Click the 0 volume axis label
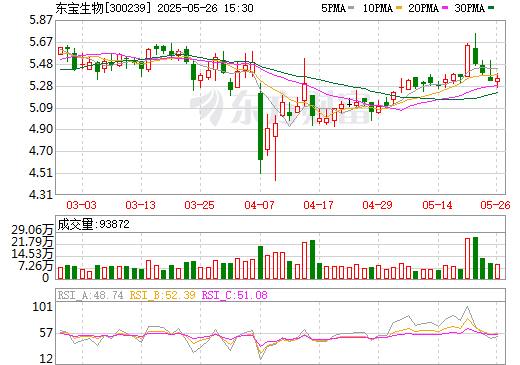The height and width of the screenshot is (365, 520). pos(46,278)
